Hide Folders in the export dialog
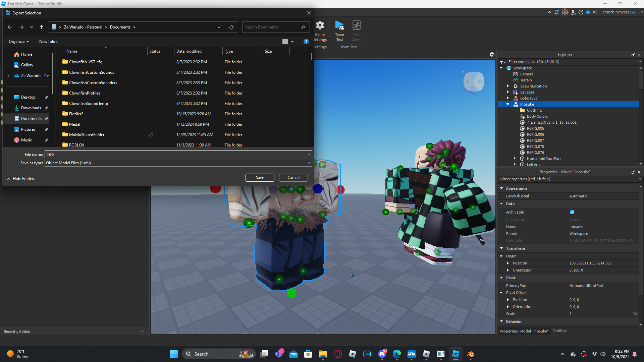The image size is (644, 362). [21, 179]
